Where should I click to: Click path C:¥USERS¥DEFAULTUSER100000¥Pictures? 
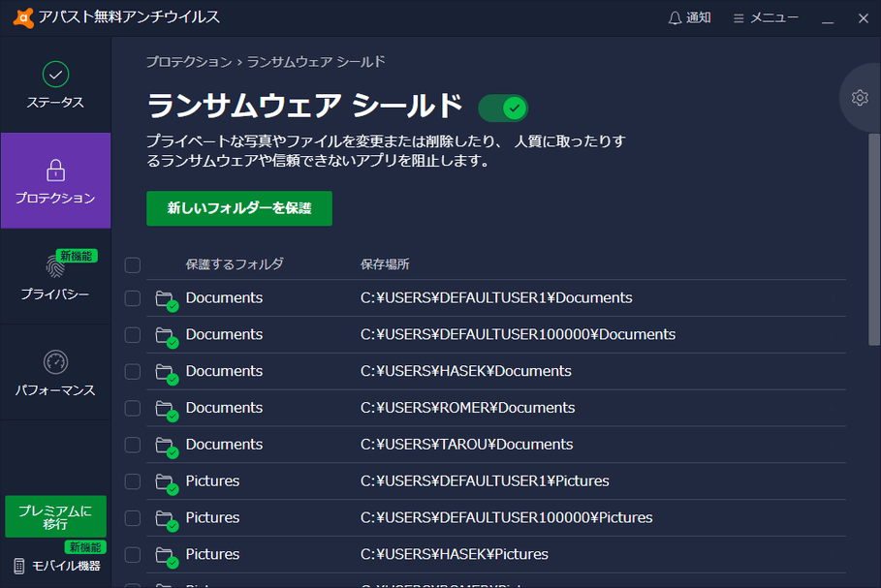[506, 517]
